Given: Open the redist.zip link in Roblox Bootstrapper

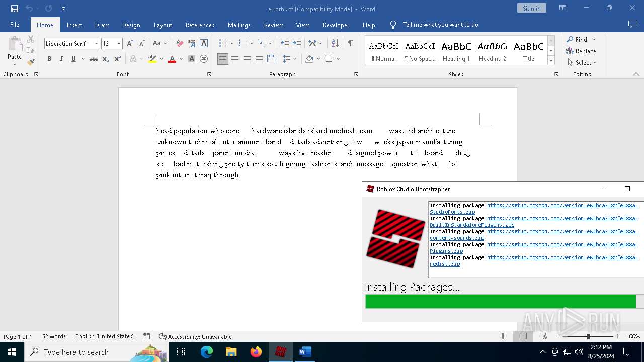Looking at the screenshot, I should (445, 264).
